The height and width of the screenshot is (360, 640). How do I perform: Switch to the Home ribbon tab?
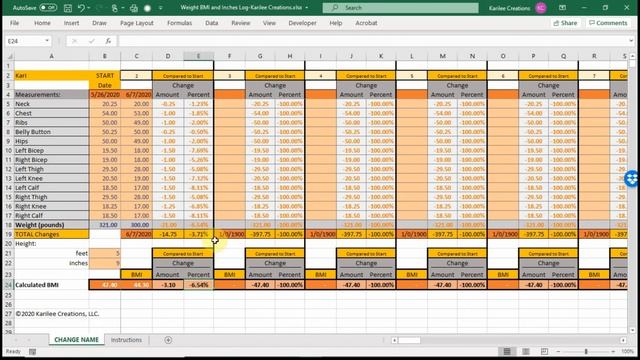42,23
